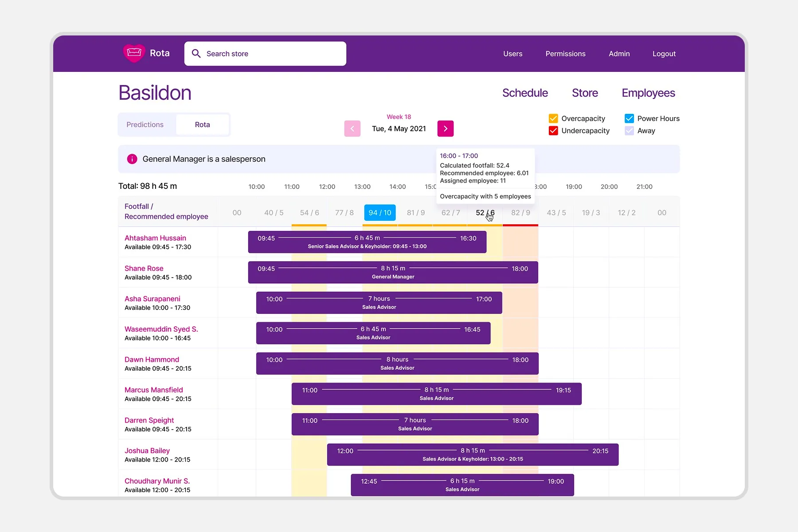798x532 pixels.
Task: Click the 40 / 5 footfall cell
Action: pyautogui.click(x=274, y=213)
